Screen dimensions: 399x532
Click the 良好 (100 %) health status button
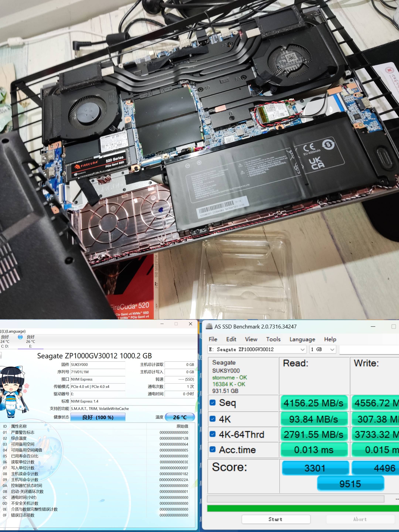[x=98, y=417]
